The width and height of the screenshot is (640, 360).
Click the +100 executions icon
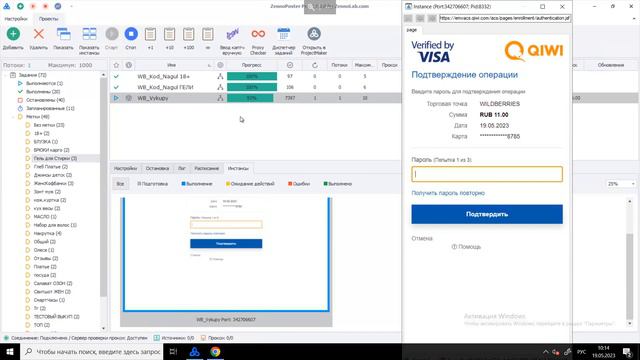tap(189, 34)
